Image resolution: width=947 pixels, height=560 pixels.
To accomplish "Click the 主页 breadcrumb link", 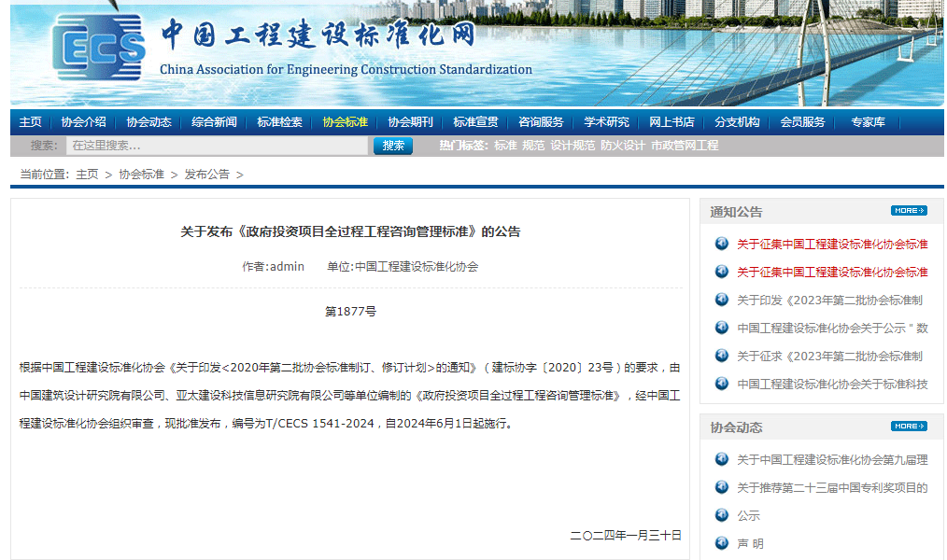I will [87, 175].
